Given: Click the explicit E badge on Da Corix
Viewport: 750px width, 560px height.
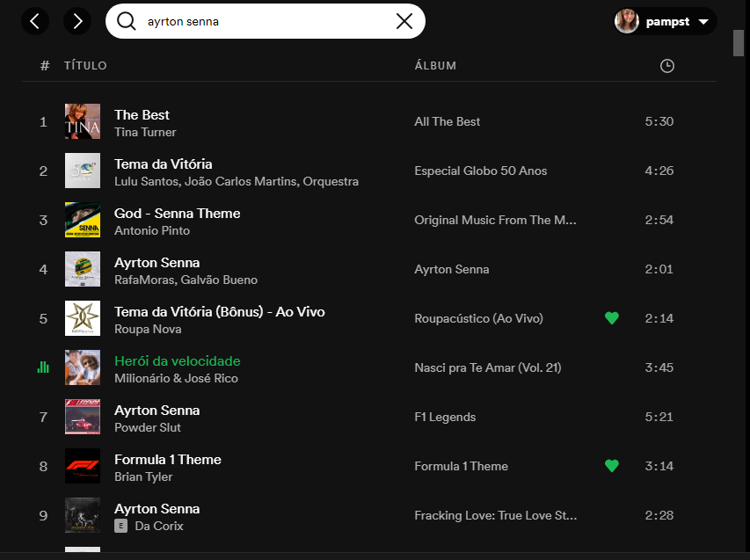Looking at the screenshot, I should 121,526.
